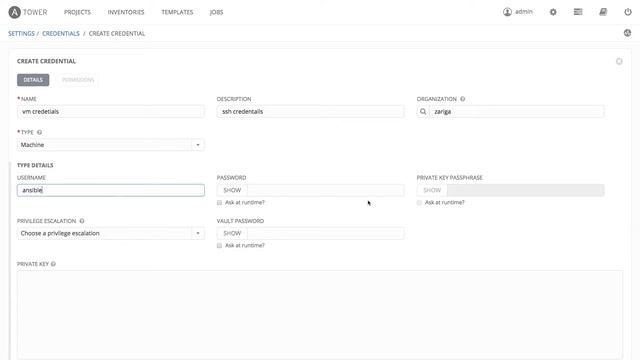This screenshot has height=360, width=640.
Task: Click Show button for Password
Action: pyautogui.click(x=232, y=190)
